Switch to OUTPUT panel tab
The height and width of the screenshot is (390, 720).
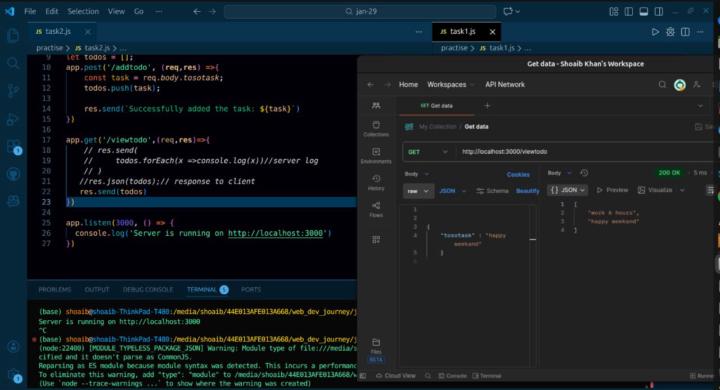97,290
